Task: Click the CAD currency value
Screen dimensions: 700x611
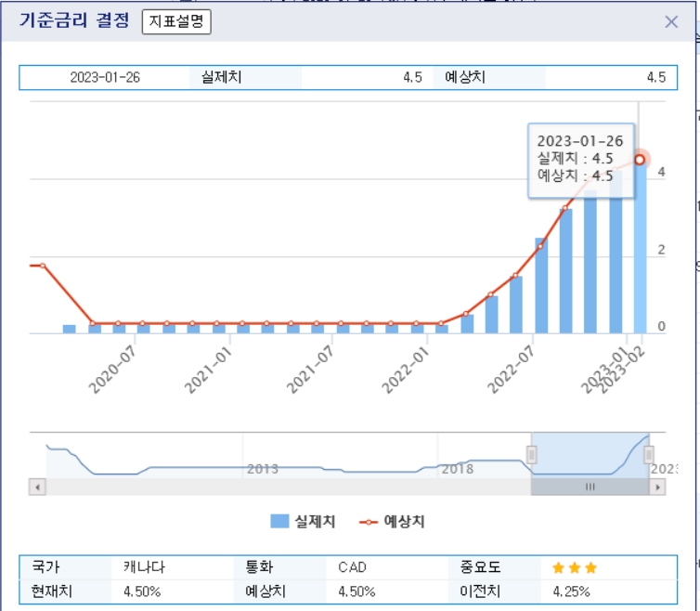Action: coord(352,567)
